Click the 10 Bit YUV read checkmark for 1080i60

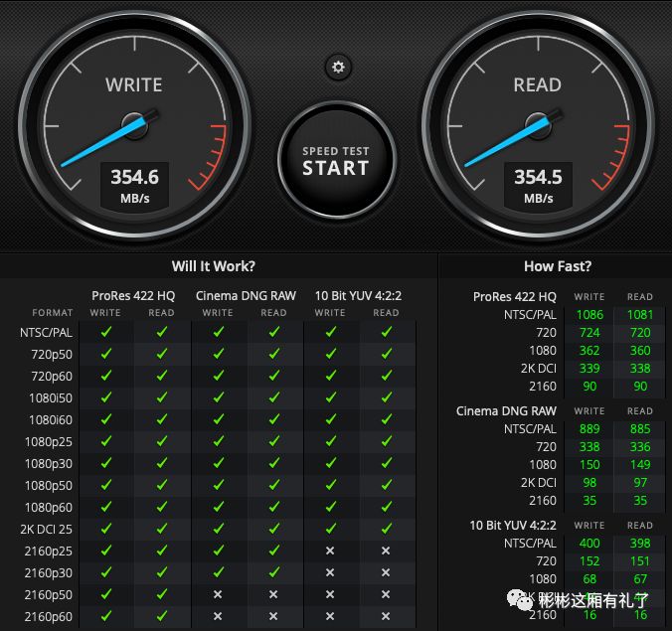click(386, 419)
